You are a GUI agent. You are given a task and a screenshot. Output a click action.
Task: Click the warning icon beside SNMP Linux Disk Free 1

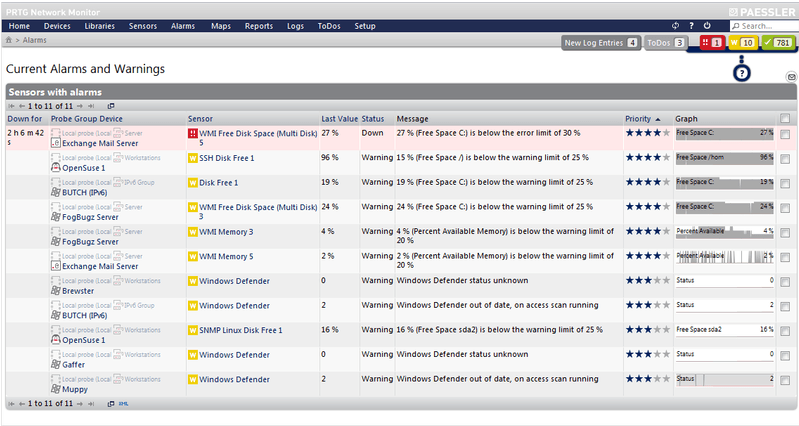pyautogui.click(x=193, y=330)
